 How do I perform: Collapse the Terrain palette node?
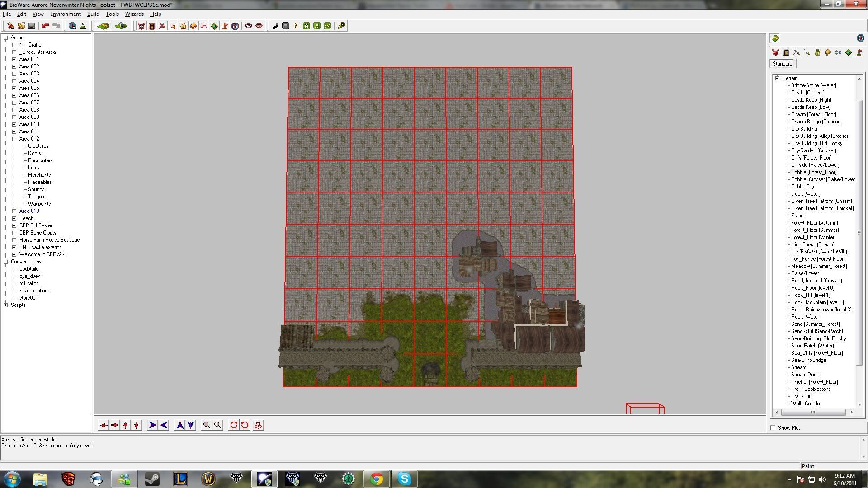(778, 78)
